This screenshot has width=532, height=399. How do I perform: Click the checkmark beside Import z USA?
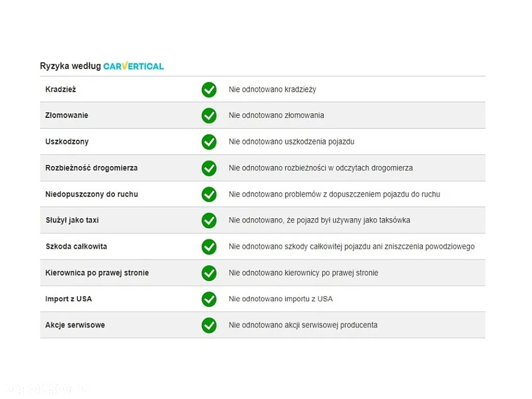coord(209,299)
